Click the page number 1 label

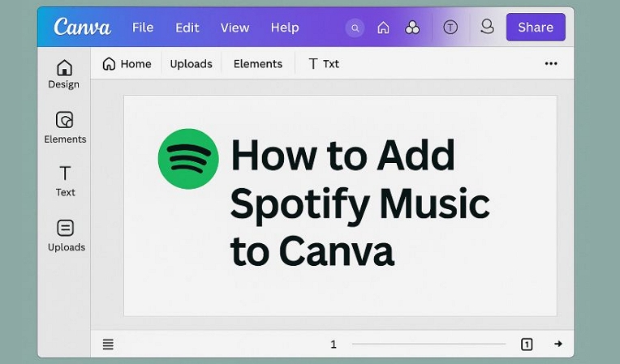tap(334, 345)
